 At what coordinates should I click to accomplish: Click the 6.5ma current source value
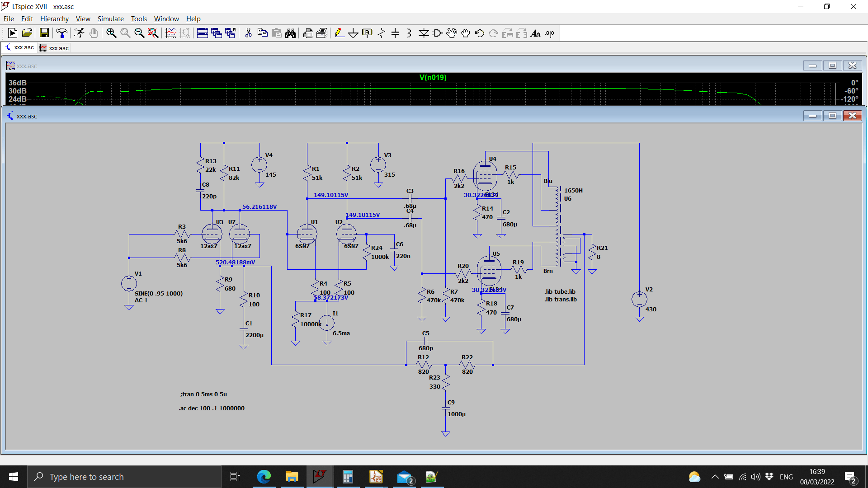(x=341, y=333)
